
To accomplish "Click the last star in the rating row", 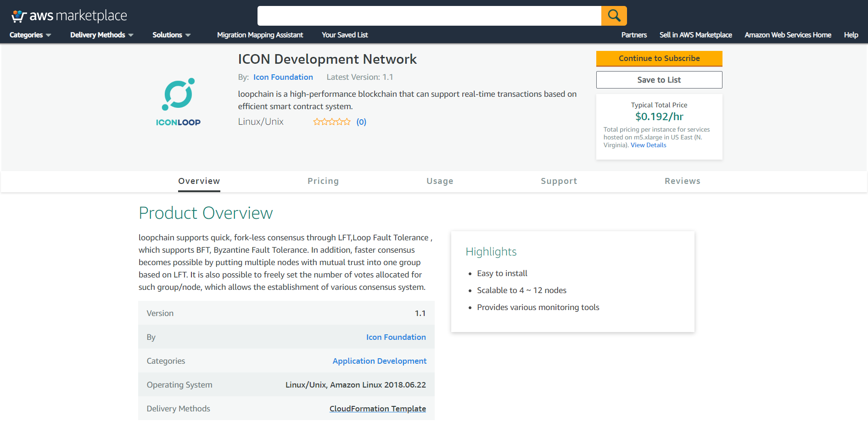I will (x=347, y=122).
